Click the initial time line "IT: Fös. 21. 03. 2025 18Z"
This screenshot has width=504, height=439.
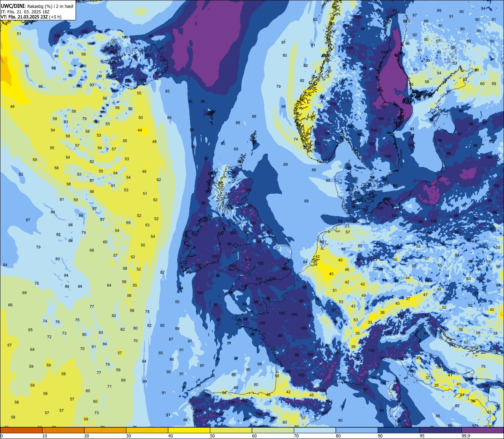[24, 11]
